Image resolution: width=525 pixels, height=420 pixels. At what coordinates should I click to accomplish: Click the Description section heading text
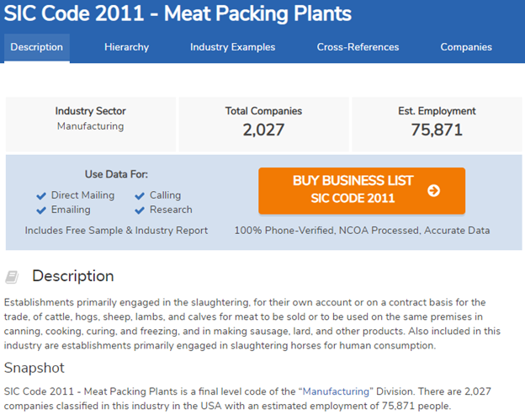[72, 276]
